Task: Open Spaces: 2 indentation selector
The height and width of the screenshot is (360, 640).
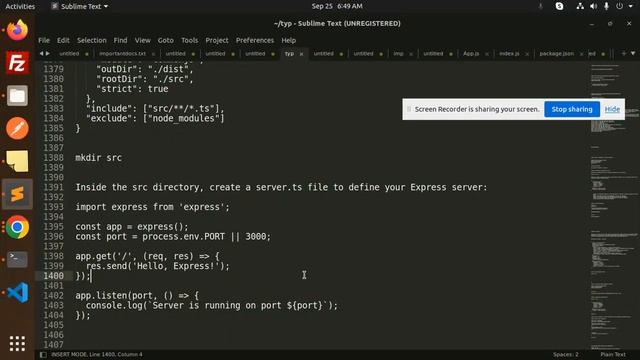Action: [x=566, y=354]
